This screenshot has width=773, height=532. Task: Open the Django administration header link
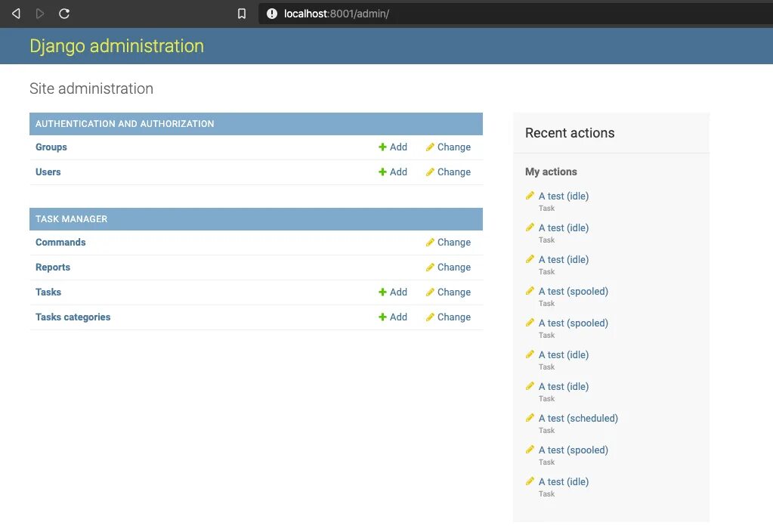pos(116,46)
